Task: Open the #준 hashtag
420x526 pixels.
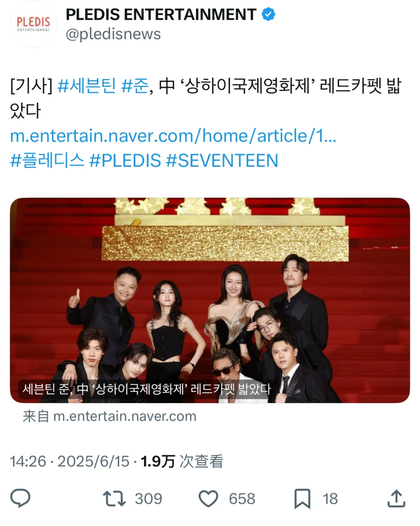Action: 135,86
